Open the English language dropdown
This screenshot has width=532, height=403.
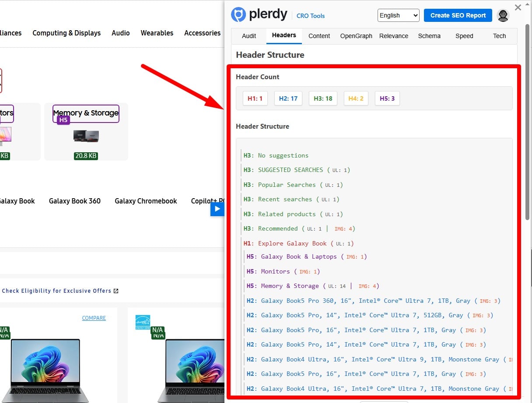[x=398, y=15]
